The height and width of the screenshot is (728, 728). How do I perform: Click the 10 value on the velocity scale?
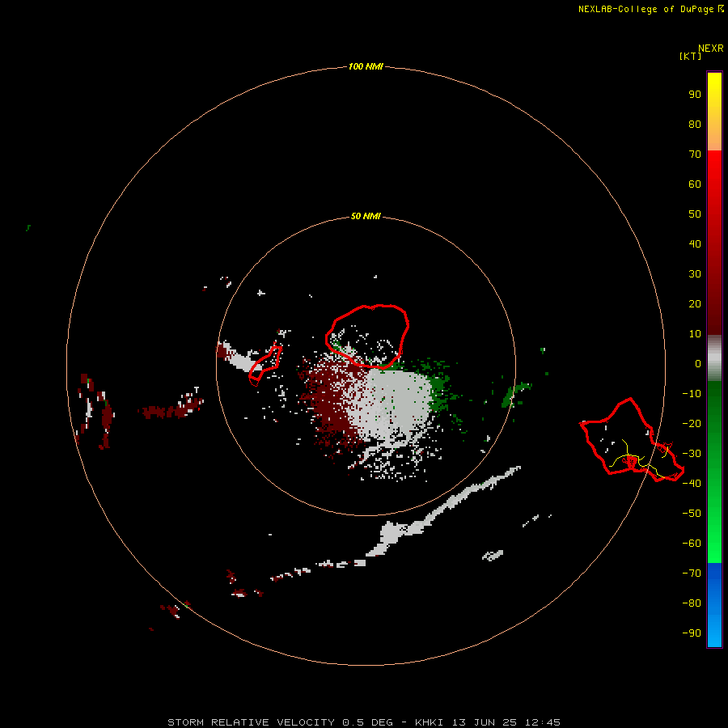[695, 334]
